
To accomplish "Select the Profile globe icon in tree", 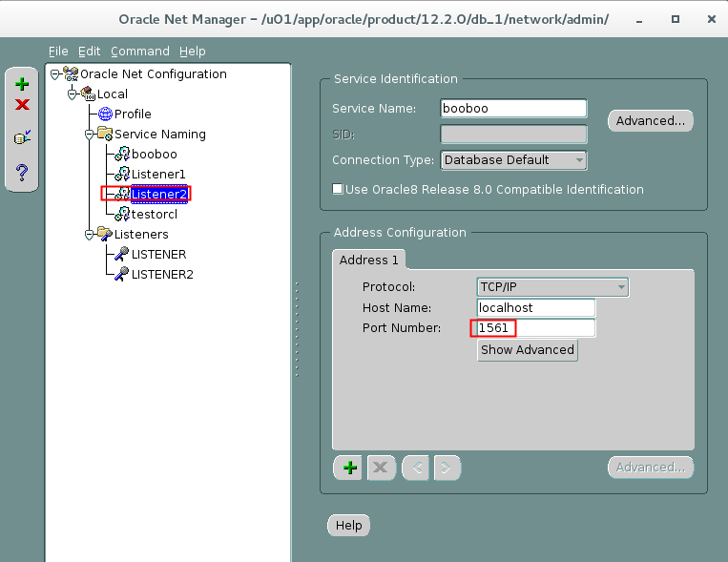I will 106,114.
